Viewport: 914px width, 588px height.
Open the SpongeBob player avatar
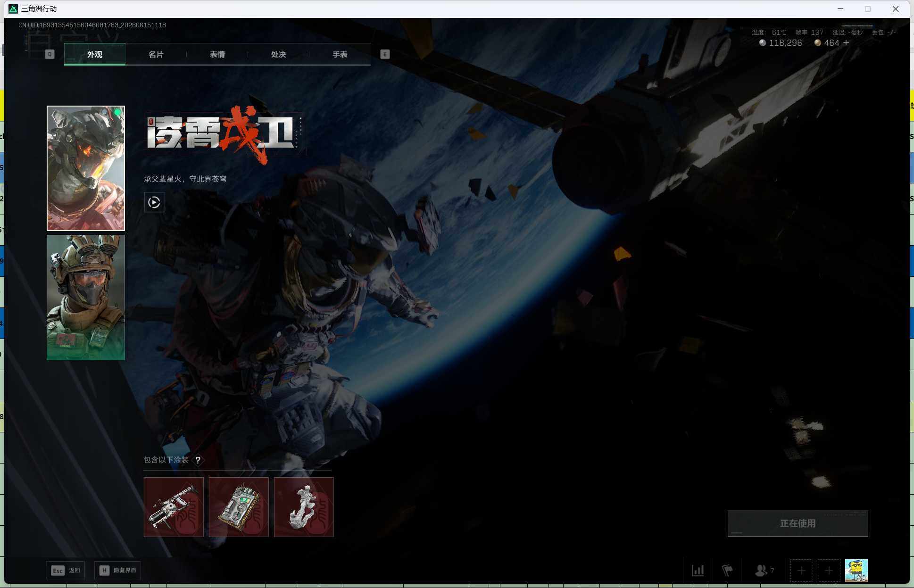(856, 571)
